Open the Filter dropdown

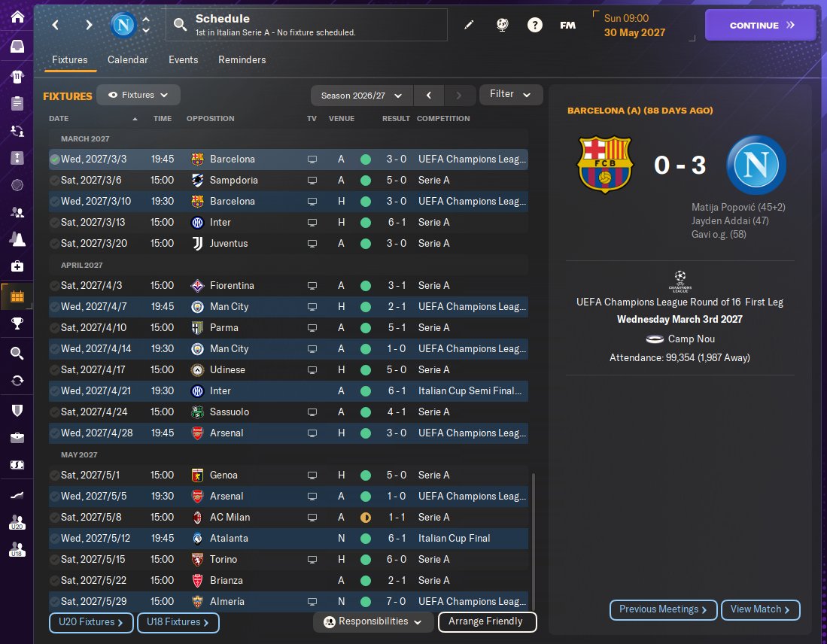tap(510, 95)
